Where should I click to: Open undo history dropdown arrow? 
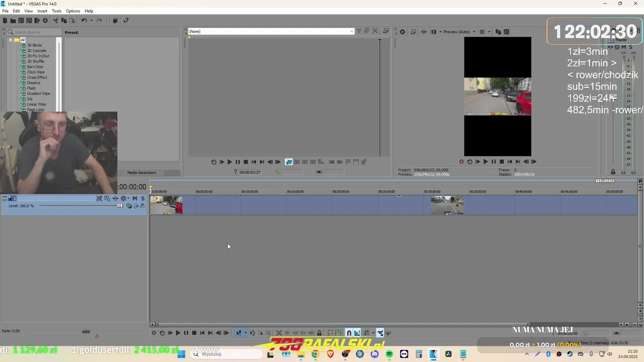(91, 21)
